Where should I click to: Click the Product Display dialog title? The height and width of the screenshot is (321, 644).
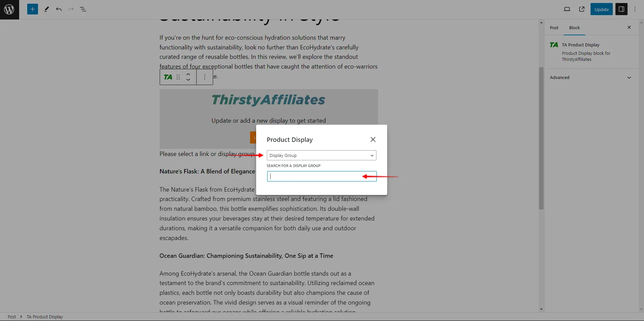coord(290,139)
